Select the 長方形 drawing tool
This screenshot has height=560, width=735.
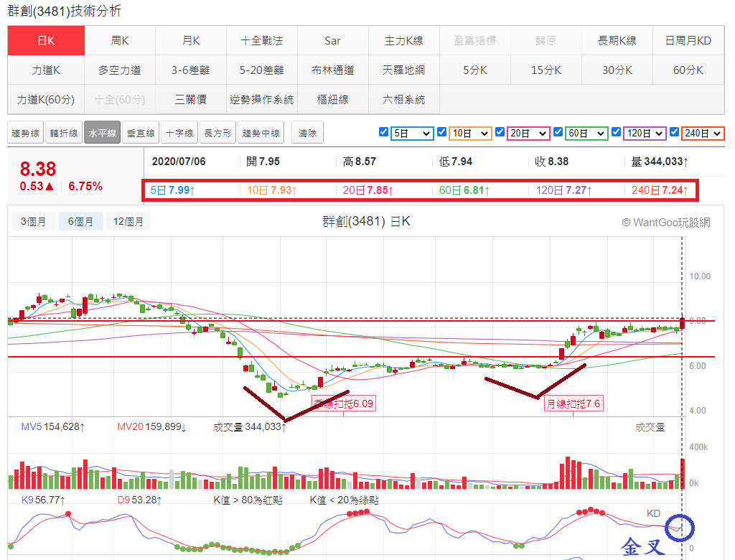click(217, 134)
